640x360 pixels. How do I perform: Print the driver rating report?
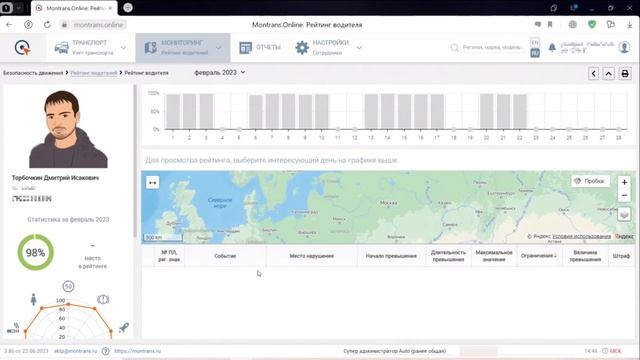tap(625, 73)
